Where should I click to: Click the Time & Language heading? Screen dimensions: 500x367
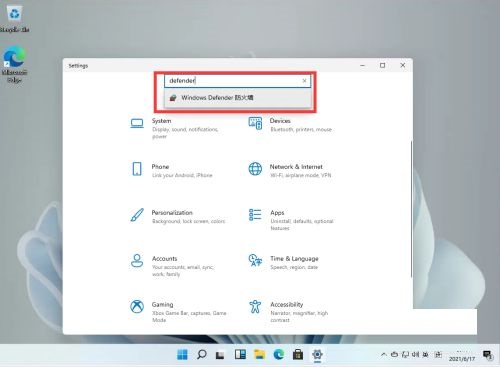pos(294,258)
